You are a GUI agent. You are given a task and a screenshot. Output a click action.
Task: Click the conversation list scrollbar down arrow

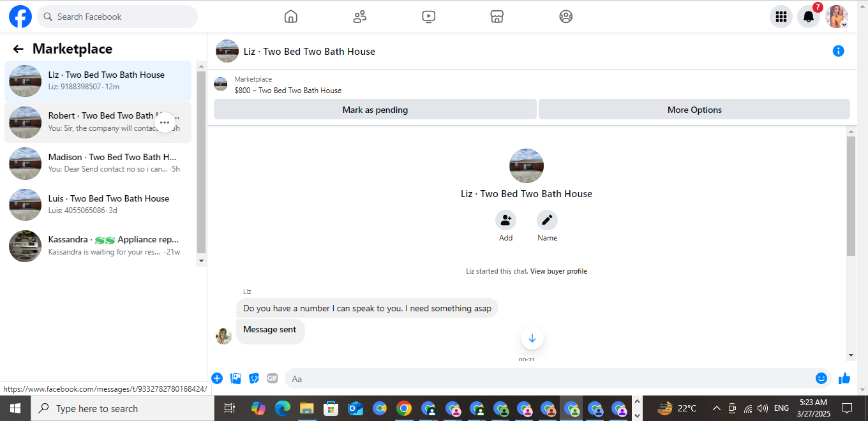[202, 261]
